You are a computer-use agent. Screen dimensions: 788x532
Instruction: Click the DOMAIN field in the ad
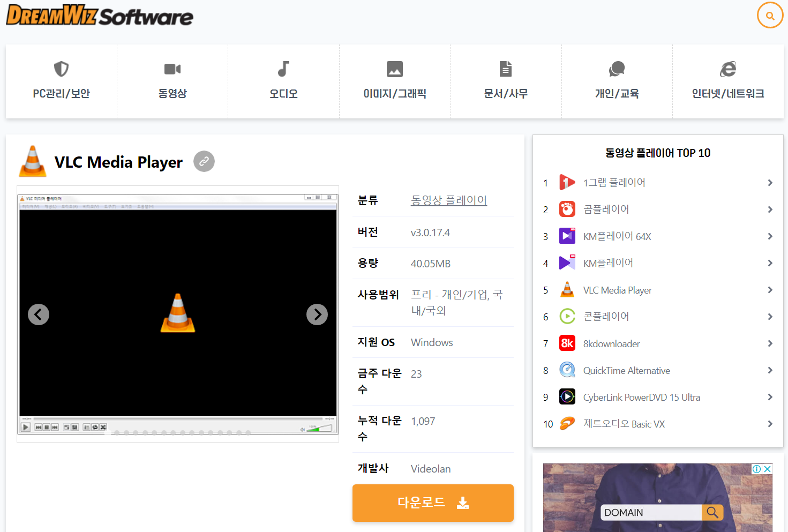click(x=651, y=513)
